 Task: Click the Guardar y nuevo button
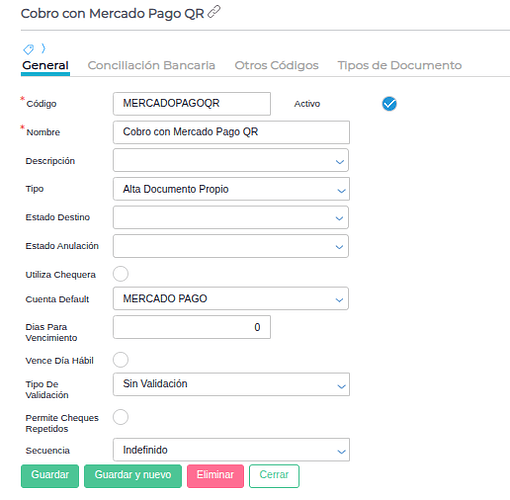133,476
